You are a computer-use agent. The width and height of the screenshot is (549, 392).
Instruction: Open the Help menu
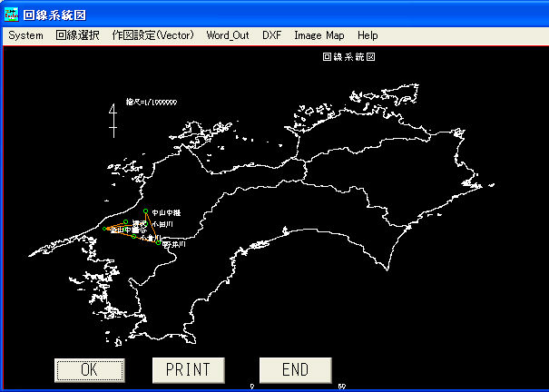pos(368,35)
